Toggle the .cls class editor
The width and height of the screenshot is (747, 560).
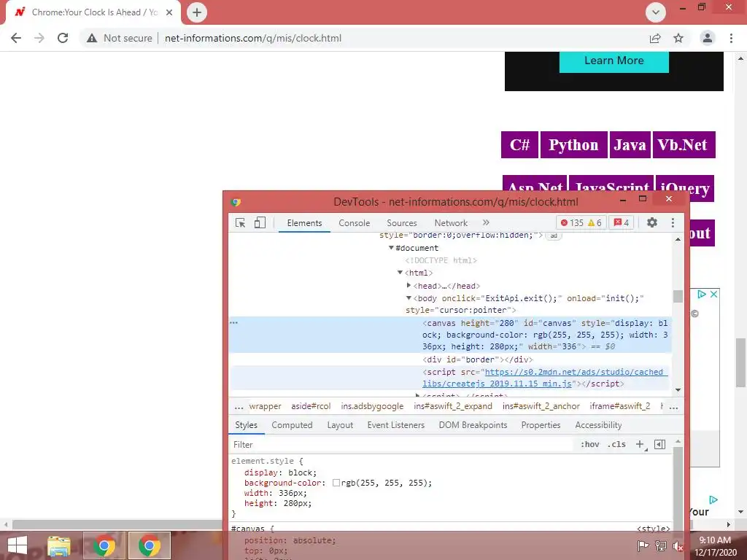click(x=616, y=444)
